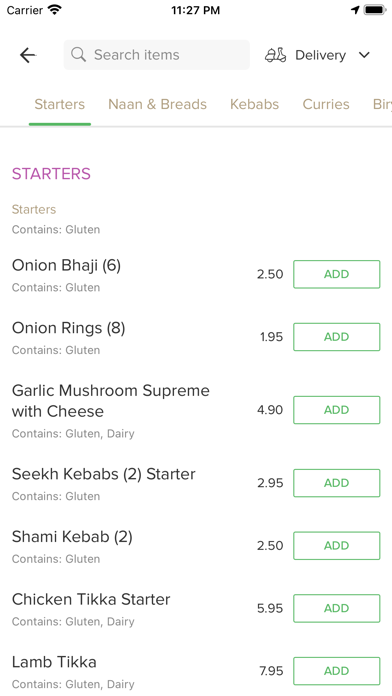Viewport: 392px width, 696px height.
Task: Add Chicken Tikka Starter to order
Action: click(337, 608)
